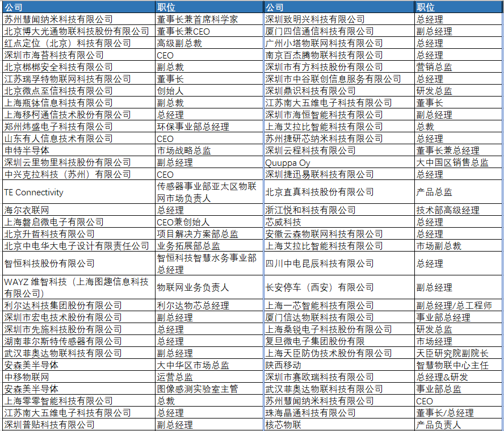Click the 高级副总裁 position cell

coord(209,43)
